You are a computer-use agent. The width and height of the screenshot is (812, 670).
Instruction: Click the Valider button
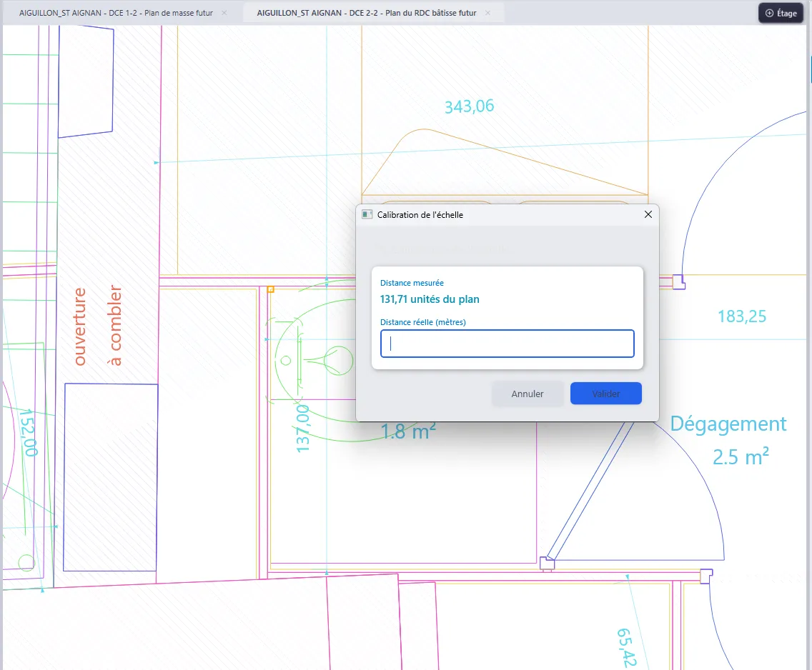(x=606, y=394)
